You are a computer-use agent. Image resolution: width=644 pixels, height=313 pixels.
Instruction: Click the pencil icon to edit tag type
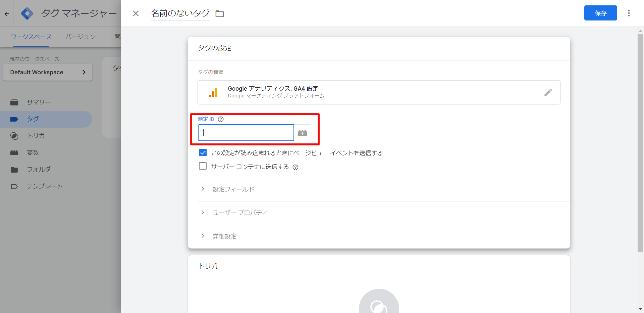[x=548, y=92]
